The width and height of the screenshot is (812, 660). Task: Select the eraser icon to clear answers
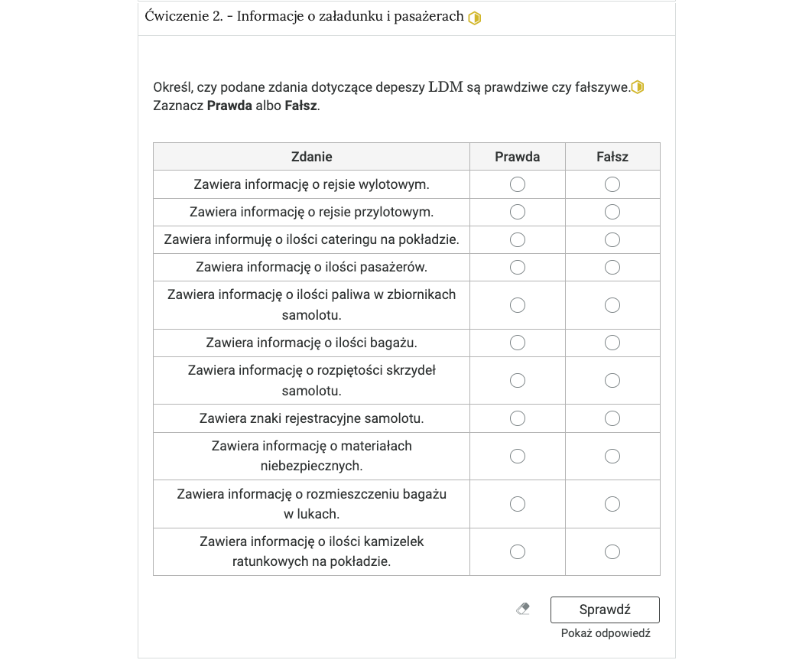[523, 608]
